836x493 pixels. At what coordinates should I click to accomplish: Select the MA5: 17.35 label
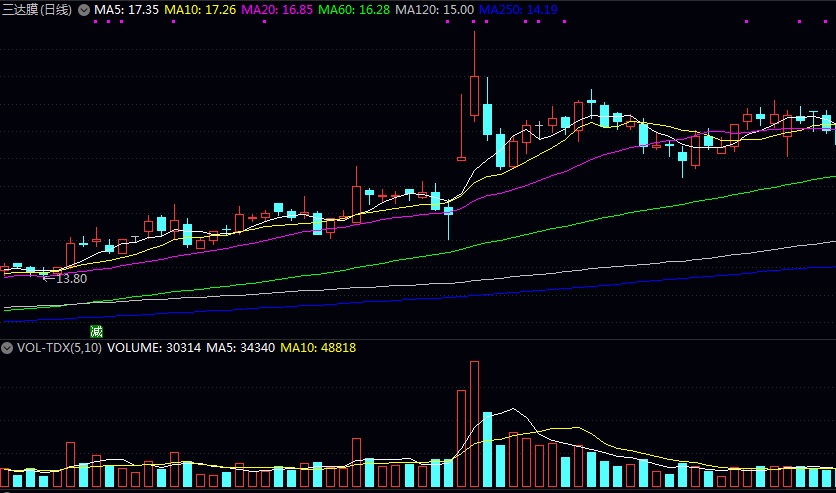pos(126,10)
